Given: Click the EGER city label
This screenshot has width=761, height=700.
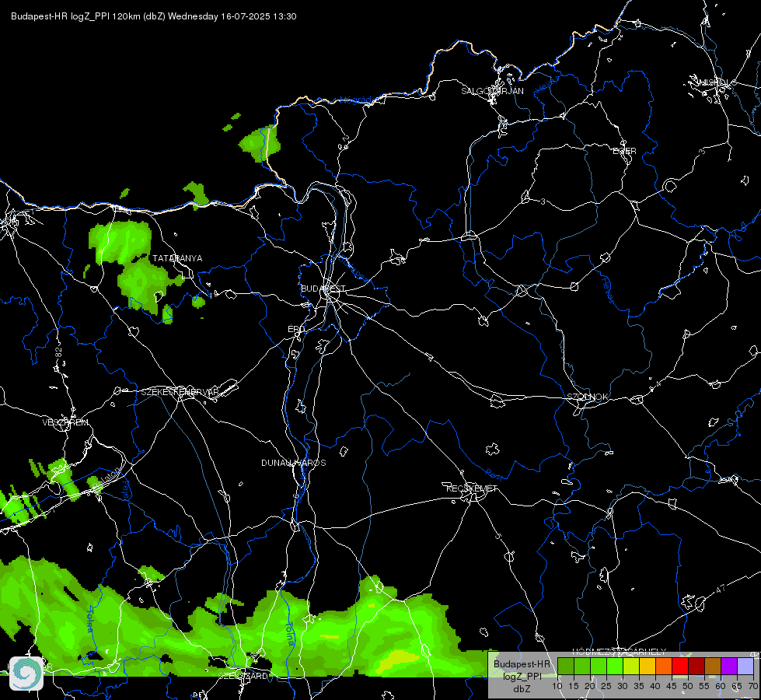Looking at the screenshot, I should 625,151.
